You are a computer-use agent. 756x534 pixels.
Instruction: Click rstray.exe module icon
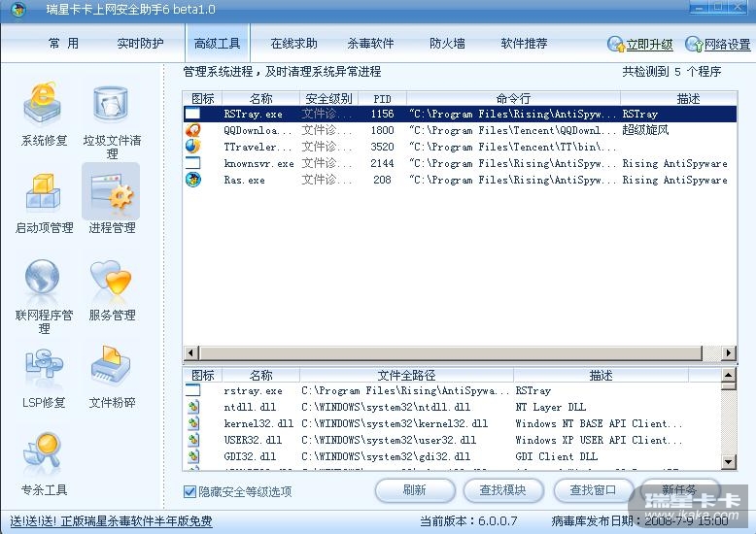192,390
